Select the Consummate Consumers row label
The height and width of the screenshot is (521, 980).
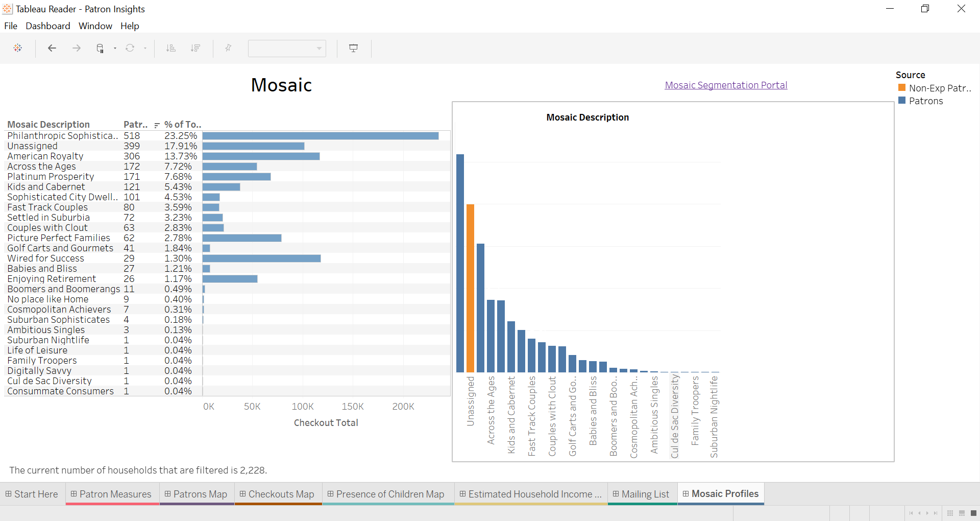pyautogui.click(x=60, y=391)
